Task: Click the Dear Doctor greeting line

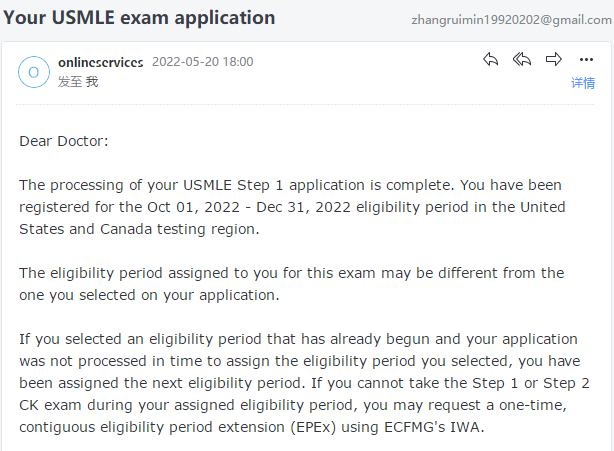Action: [64, 141]
